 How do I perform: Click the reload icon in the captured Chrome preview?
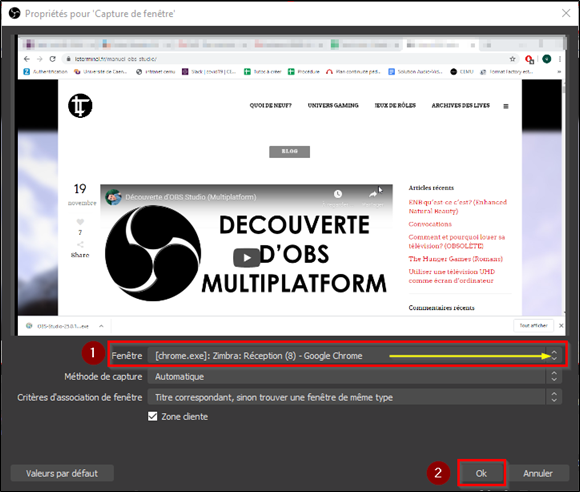point(53,59)
